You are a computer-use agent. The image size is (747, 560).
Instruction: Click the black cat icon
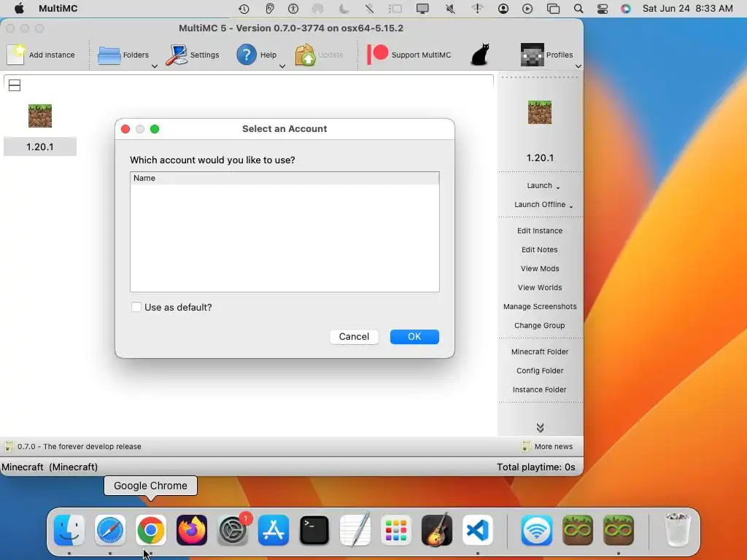480,54
